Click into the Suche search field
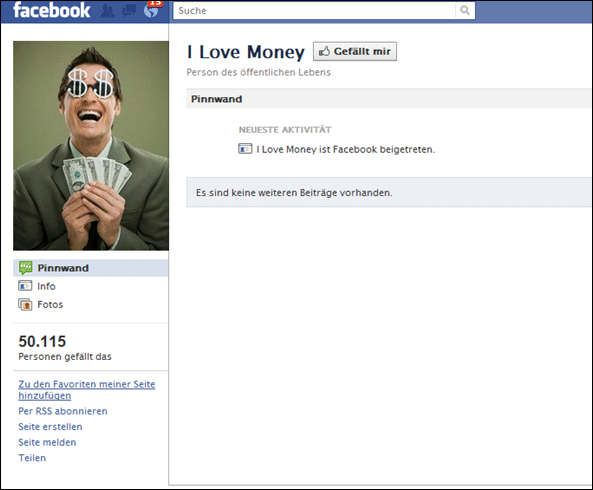Screen dimensions: 593x490 point(314,11)
